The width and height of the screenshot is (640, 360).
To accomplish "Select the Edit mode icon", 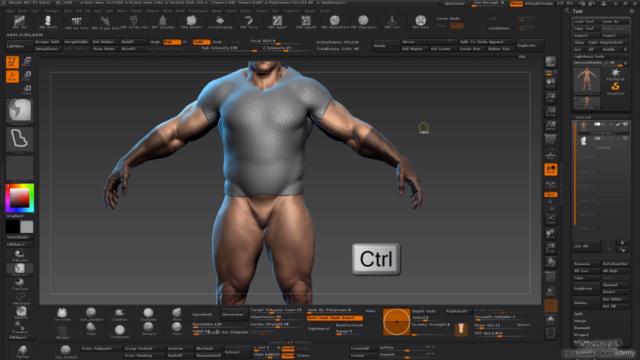I will point(12,62).
